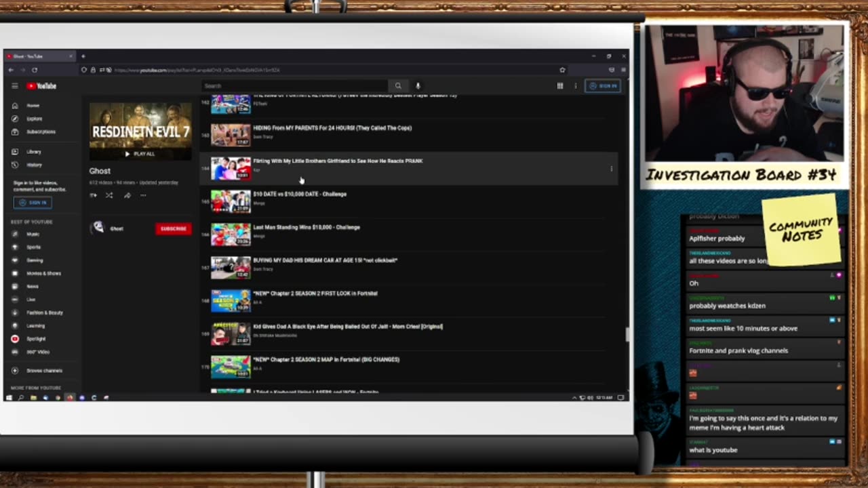Open the Learning category
Image resolution: width=868 pixels, height=488 pixels.
35,326
